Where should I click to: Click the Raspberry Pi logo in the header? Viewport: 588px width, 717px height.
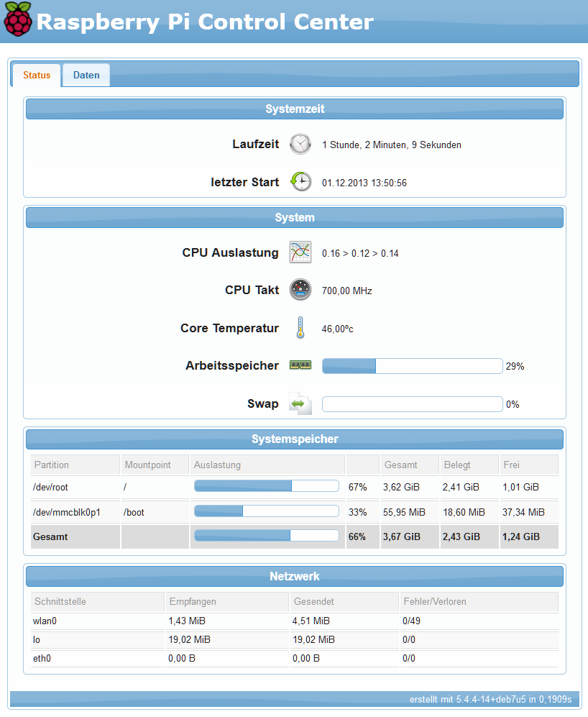(18, 19)
